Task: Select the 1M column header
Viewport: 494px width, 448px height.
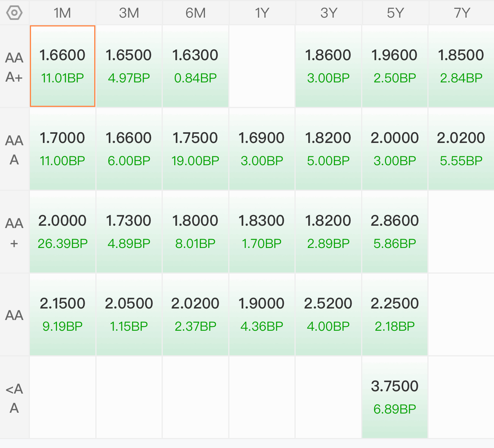Action: click(62, 13)
